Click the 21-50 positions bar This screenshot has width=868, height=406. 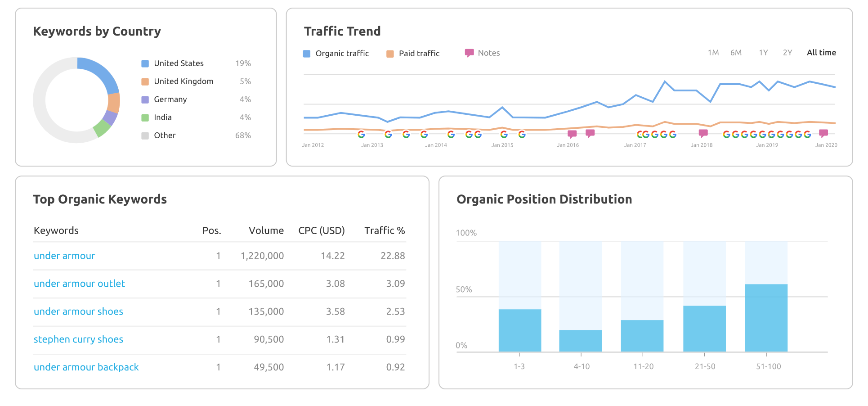pyautogui.click(x=704, y=329)
